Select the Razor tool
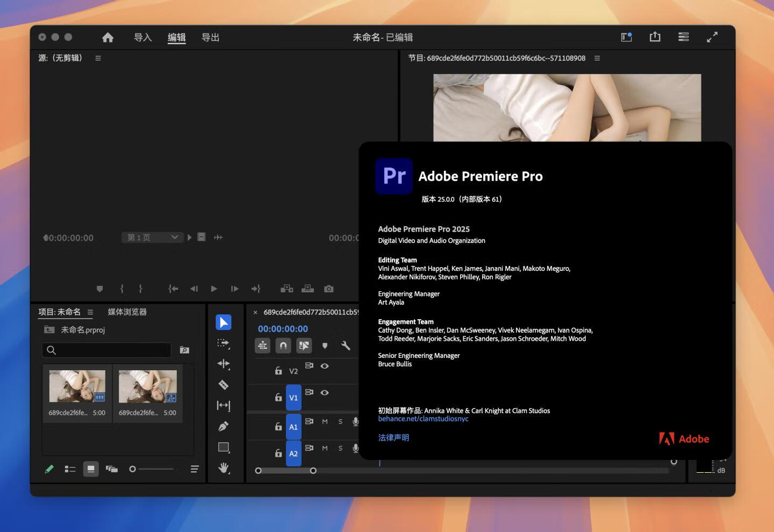 [x=224, y=385]
